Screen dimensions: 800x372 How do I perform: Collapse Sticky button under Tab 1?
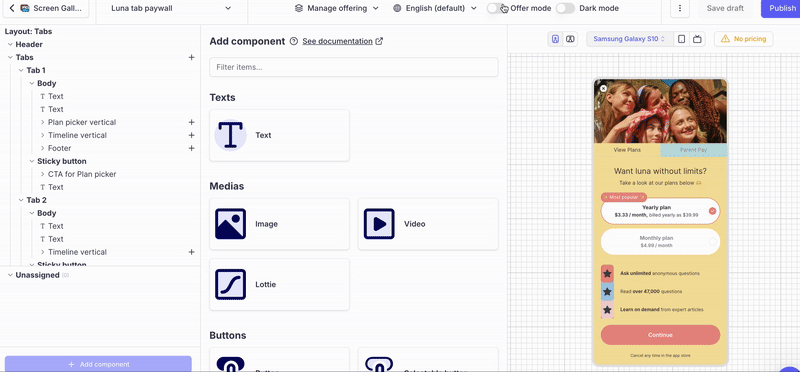32,161
